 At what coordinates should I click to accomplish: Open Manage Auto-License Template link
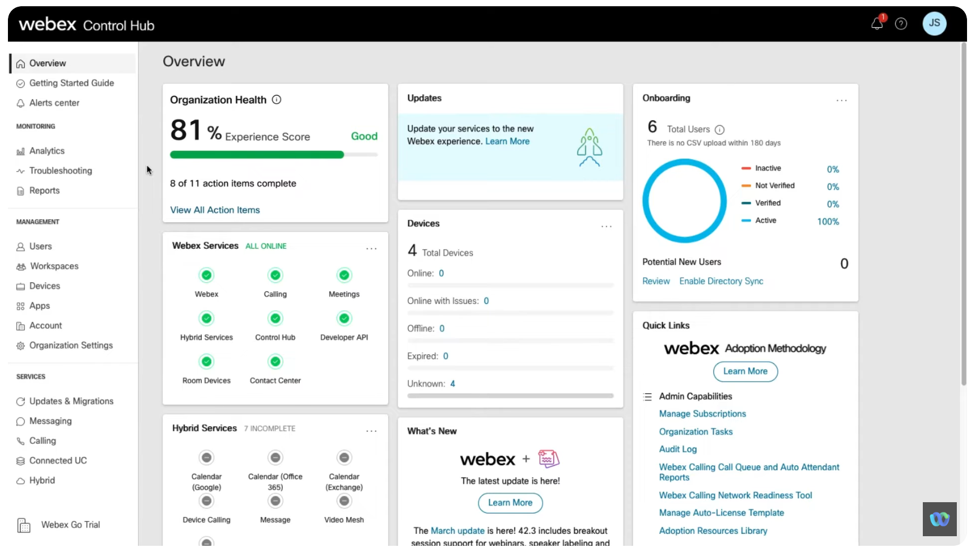[x=721, y=513]
